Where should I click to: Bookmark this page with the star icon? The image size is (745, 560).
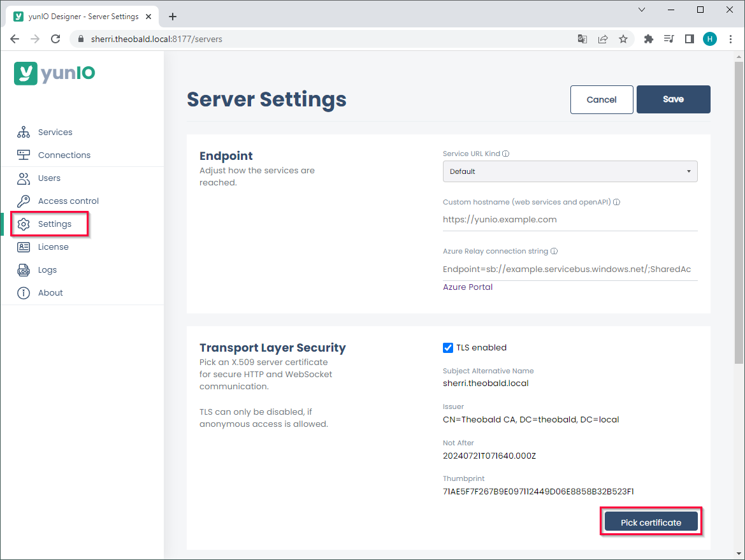pos(623,39)
